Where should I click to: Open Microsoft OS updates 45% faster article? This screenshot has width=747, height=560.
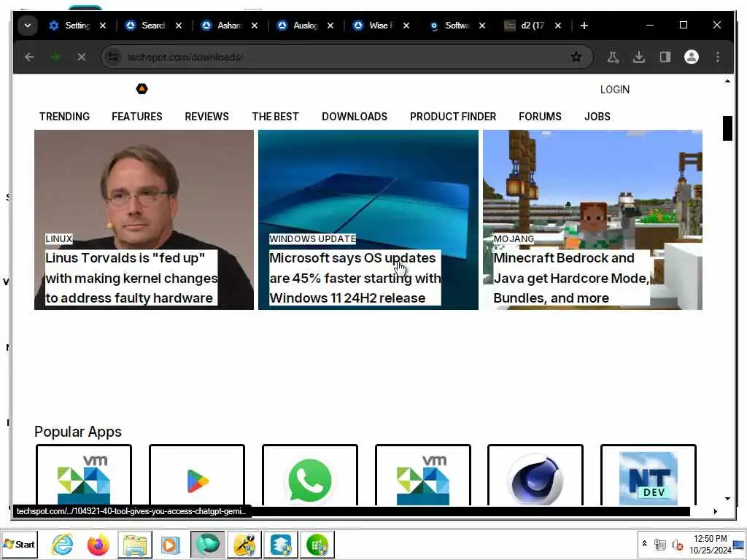coord(355,278)
